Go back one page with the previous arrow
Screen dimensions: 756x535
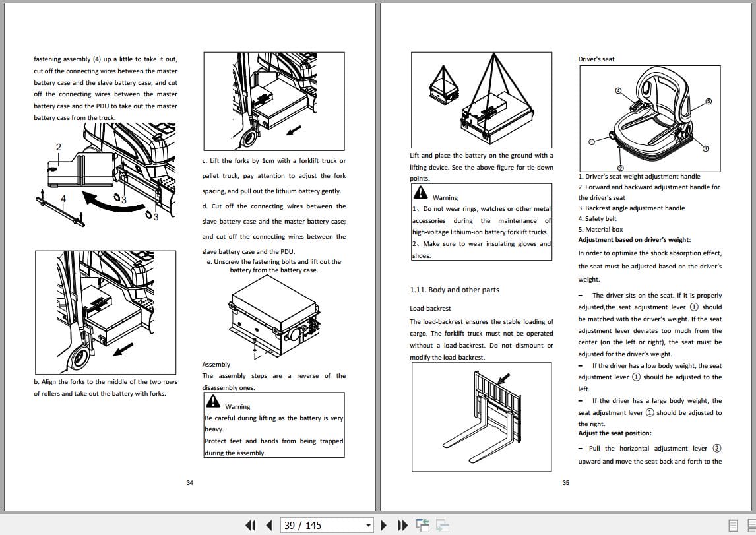coord(269,525)
